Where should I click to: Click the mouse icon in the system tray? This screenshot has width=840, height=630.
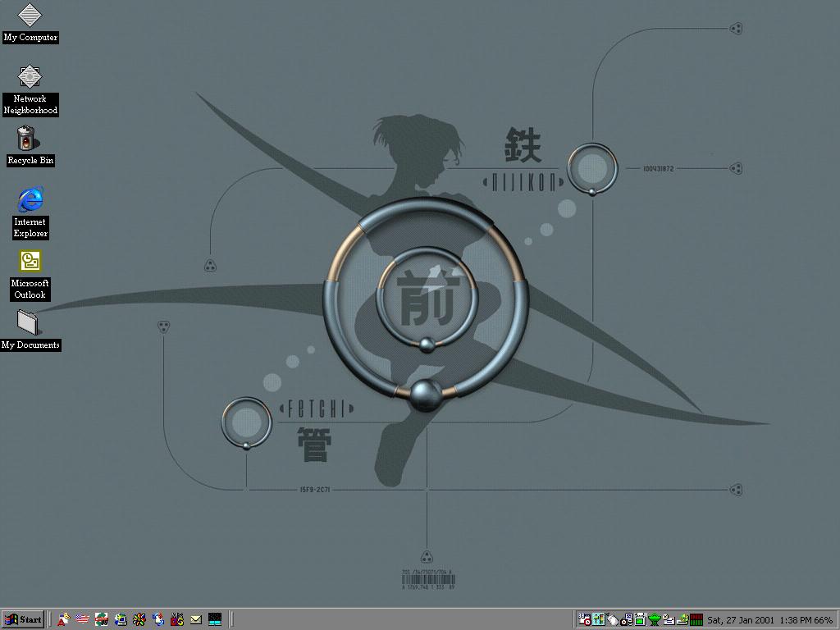click(x=613, y=619)
